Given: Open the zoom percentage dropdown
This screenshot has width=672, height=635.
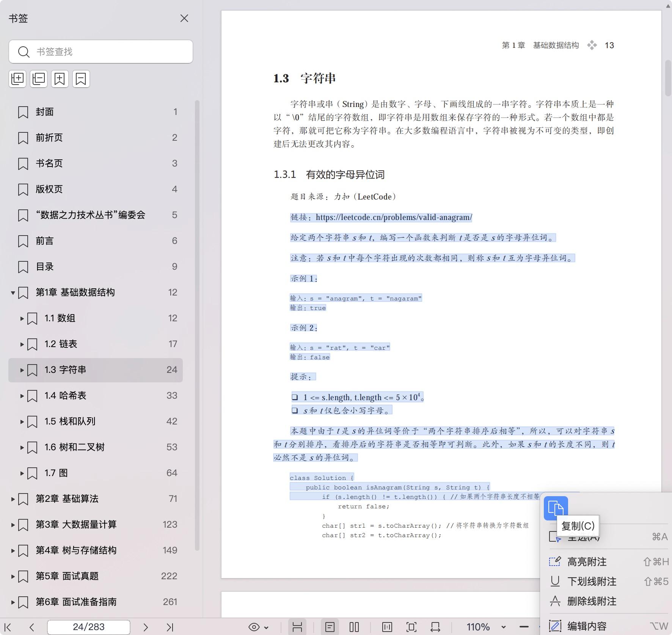Looking at the screenshot, I should tap(503, 627).
